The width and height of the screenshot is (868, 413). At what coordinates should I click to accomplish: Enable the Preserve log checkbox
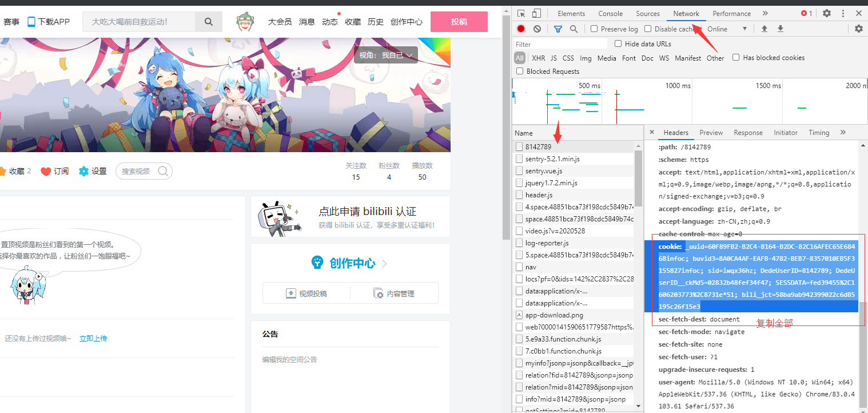click(x=594, y=29)
